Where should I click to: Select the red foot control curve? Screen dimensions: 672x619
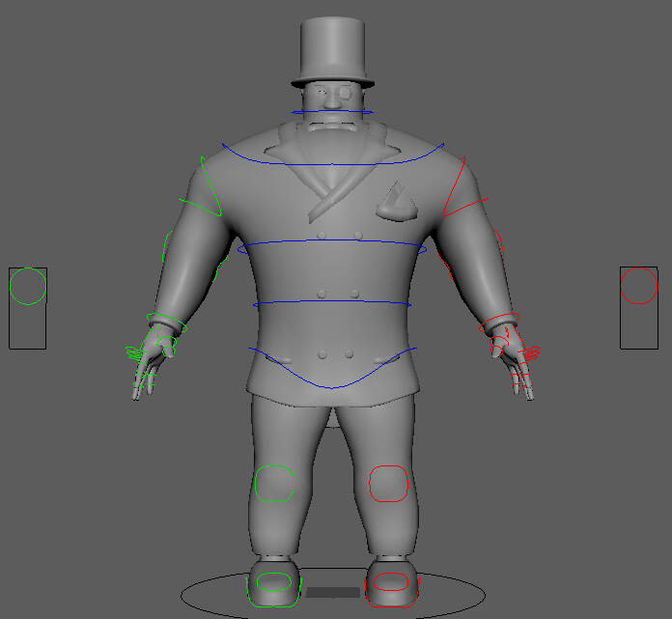click(390, 582)
